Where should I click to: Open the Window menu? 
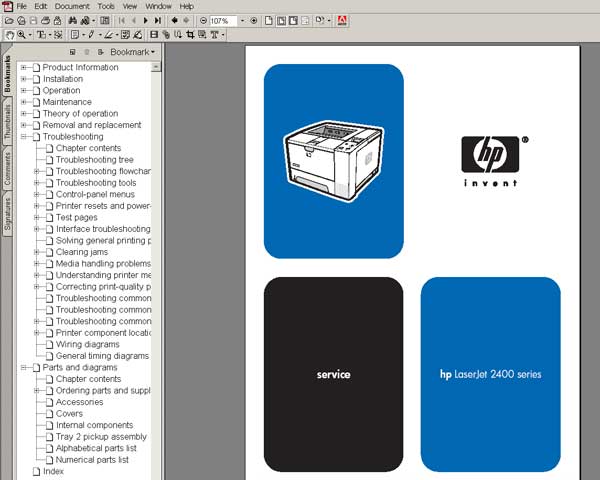pyautogui.click(x=158, y=6)
